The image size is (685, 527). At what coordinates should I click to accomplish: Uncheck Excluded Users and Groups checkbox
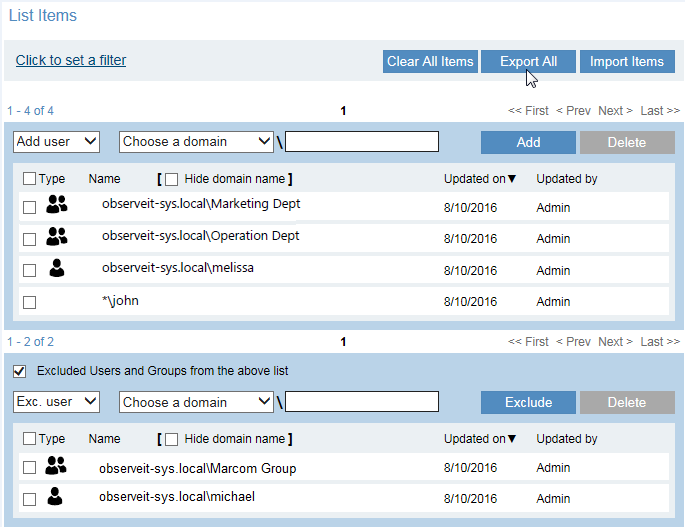(x=20, y=371)
